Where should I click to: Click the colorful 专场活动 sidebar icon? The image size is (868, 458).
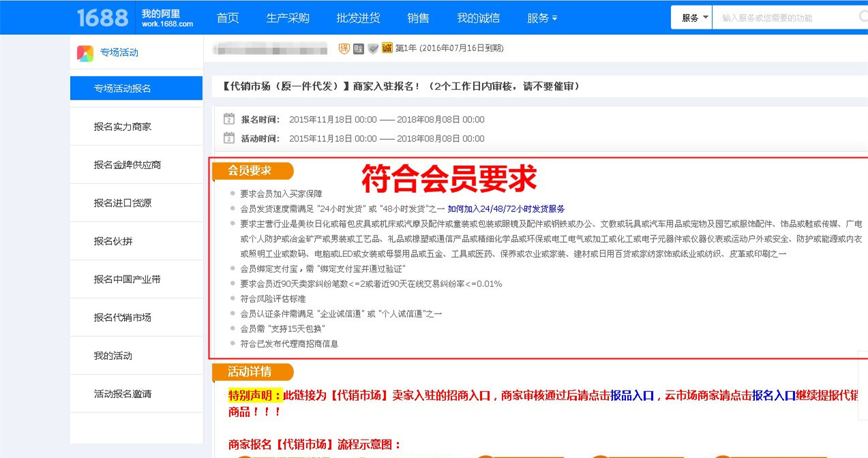tap(86, 54)
